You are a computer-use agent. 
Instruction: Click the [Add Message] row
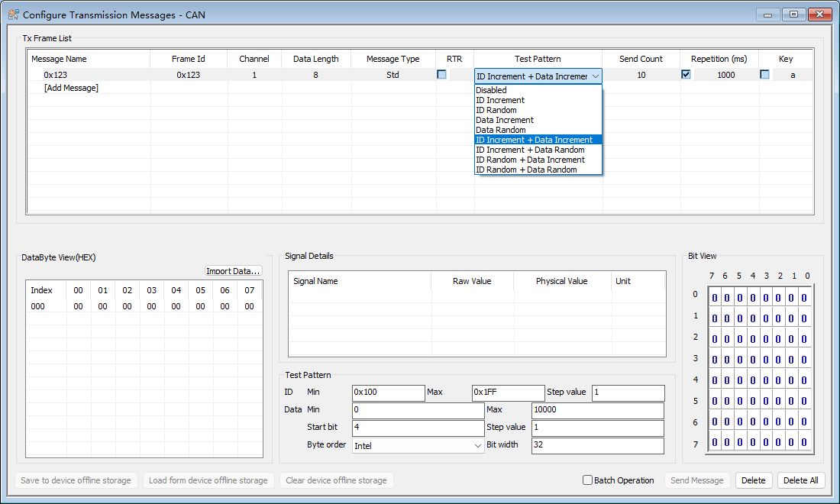[x=71, y=88]
